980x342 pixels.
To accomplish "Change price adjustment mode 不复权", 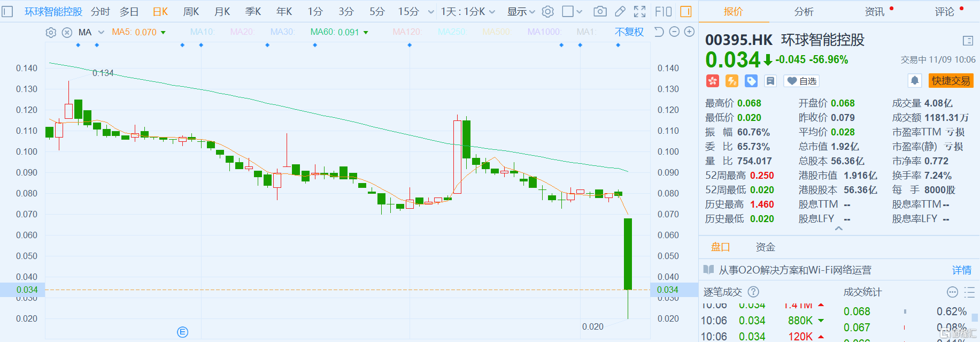I will tap(629, 32).
